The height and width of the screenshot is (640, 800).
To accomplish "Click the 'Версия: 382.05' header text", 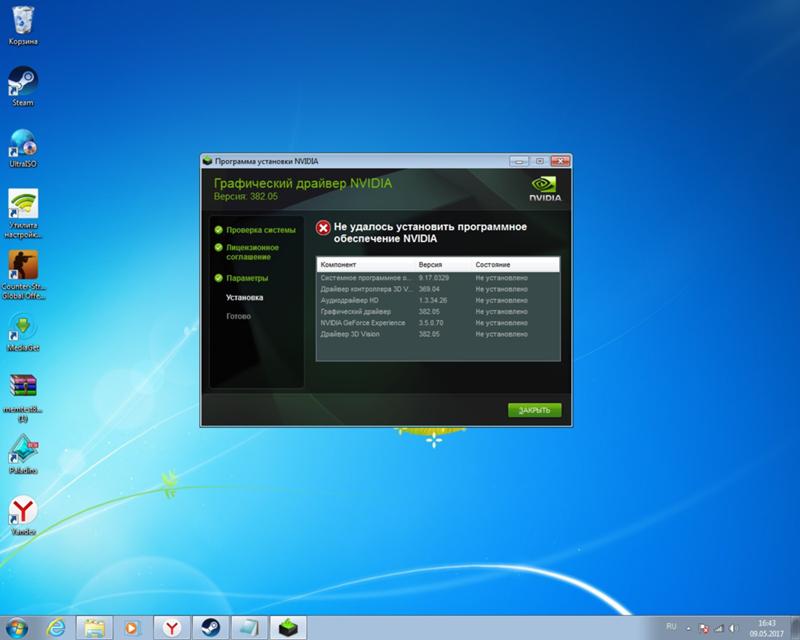I will point(245,196).
